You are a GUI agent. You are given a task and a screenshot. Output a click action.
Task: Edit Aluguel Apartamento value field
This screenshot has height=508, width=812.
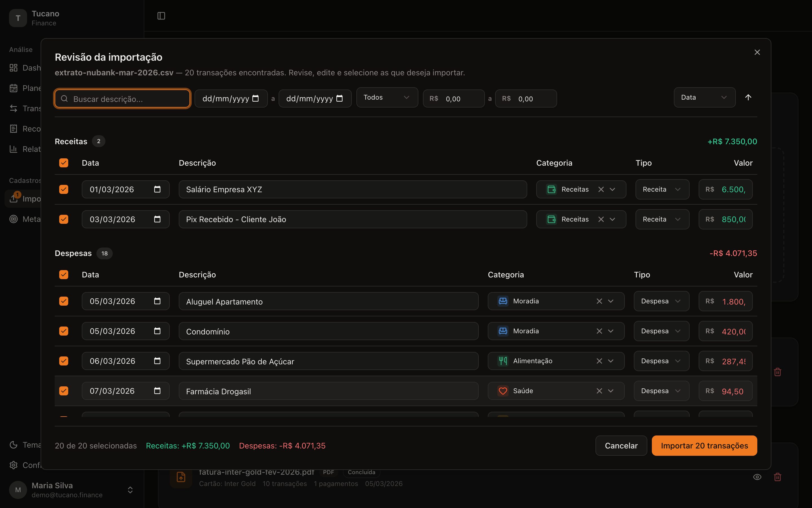(x=725, y=301)
